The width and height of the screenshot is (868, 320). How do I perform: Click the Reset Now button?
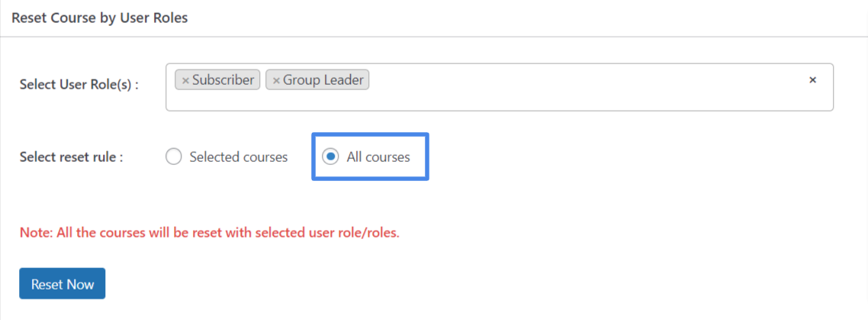pyautogui.click(x=62, y=284)
